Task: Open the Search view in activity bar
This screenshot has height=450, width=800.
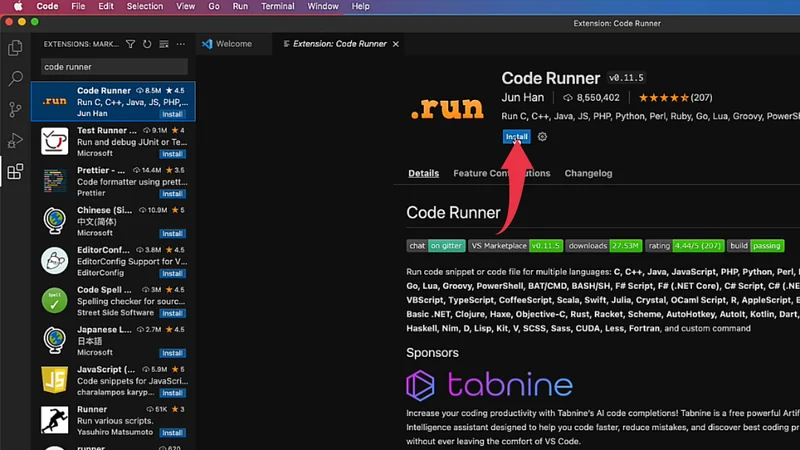Action: coord(15,78)
